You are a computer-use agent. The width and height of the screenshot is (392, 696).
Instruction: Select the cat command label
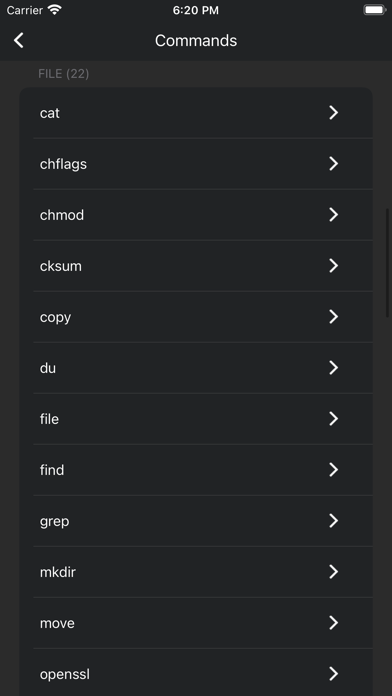click(50, 113)
